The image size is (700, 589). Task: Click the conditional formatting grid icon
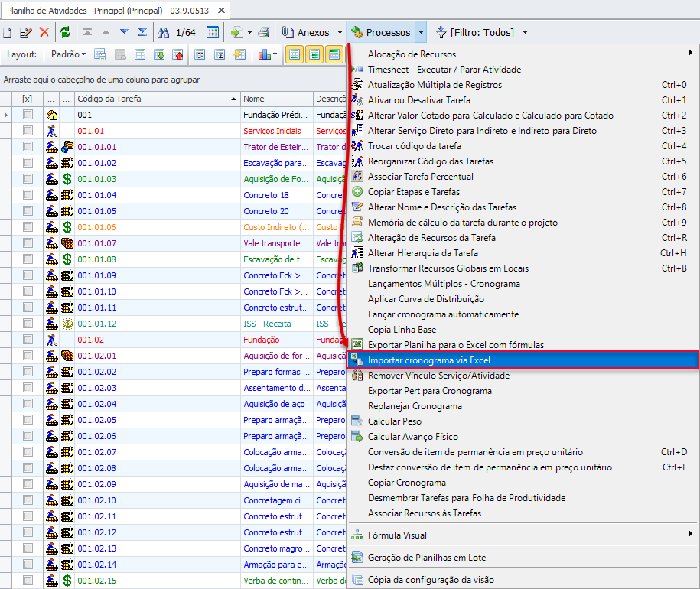pos(200,54)
